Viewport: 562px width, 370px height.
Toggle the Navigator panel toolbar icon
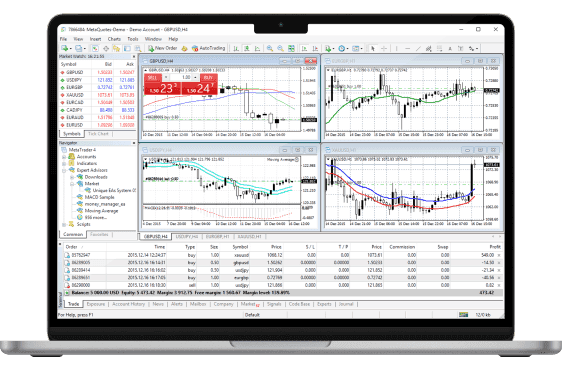(x=116, y=48)
